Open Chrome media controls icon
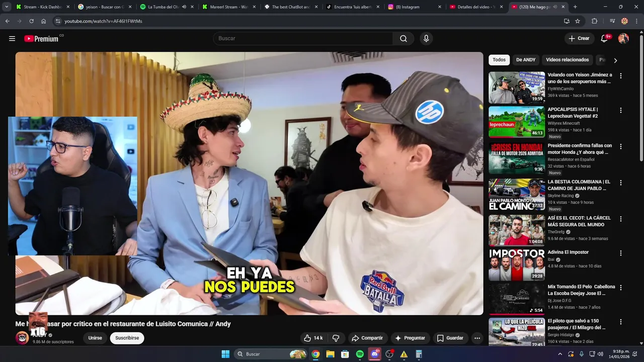Screen dimensions: 644x362 pyautogui.click(x=612, y=21)
